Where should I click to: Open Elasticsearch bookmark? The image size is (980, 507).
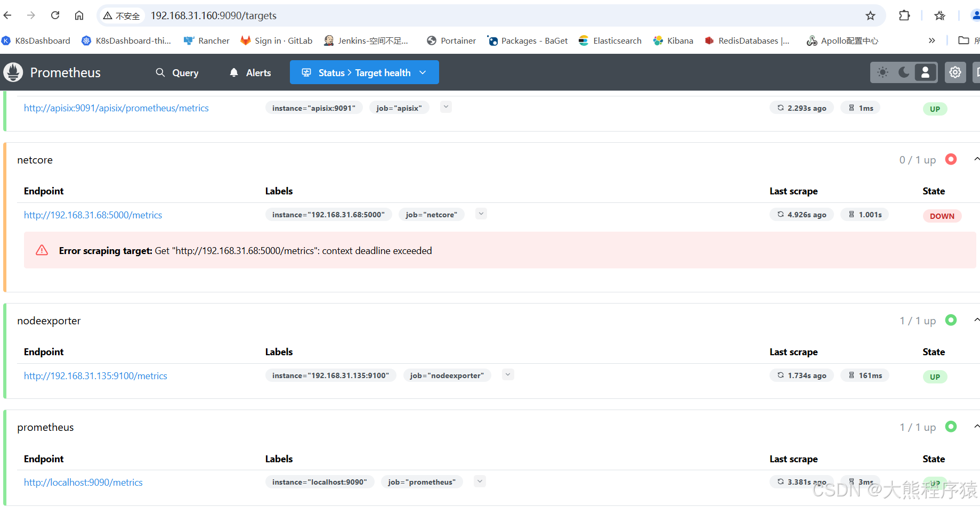(x=610, y=40)
